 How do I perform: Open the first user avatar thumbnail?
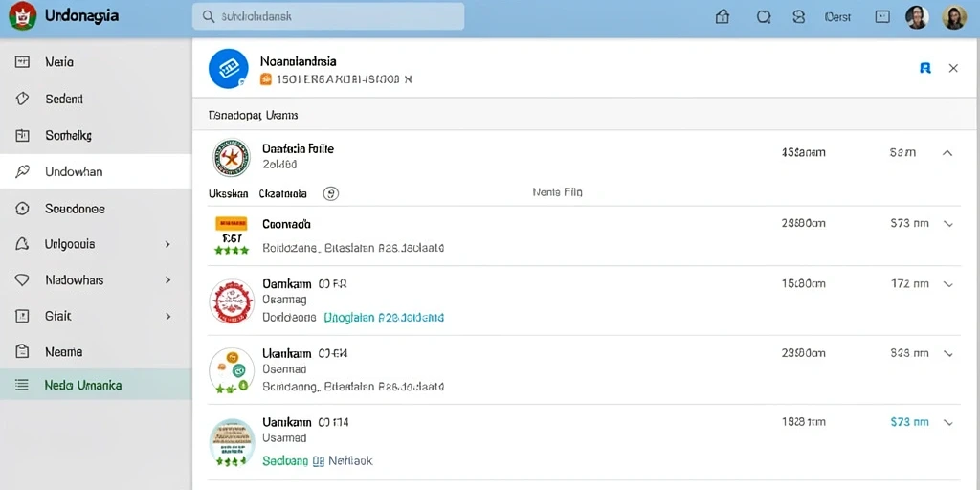coord(917,17)
